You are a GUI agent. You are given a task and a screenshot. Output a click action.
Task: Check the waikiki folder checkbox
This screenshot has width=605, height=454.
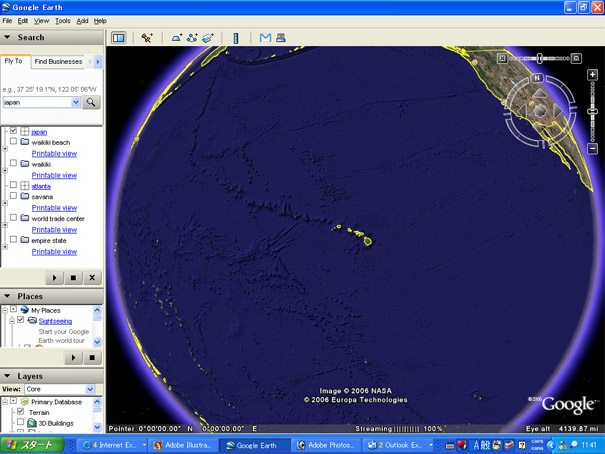pyautogui.click(x=14, y=163)
